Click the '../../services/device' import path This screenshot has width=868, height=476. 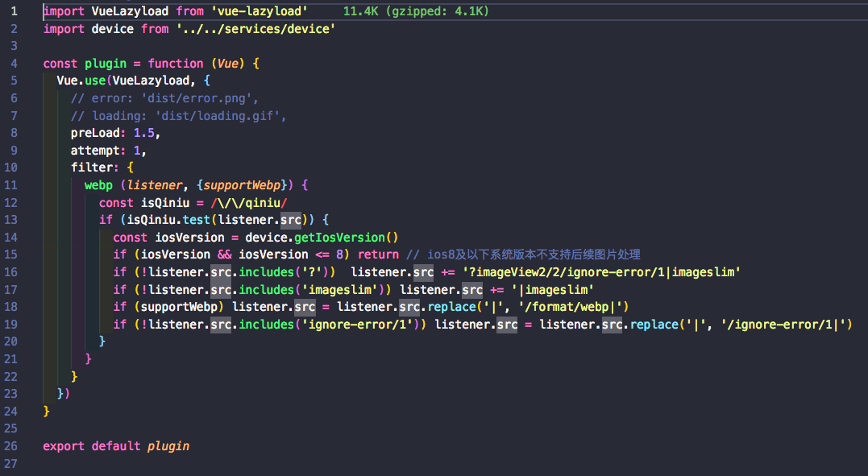click(255, 29)
